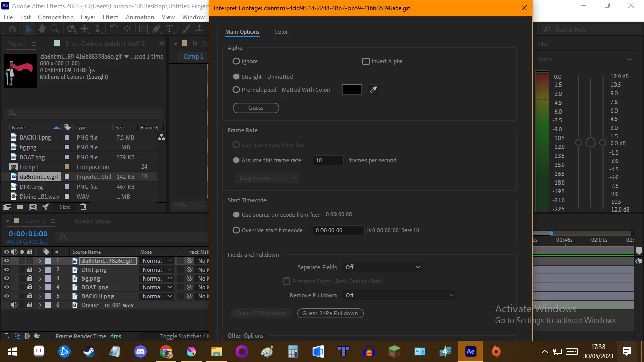Select Use source timecode from file
This screenshot has height=362, width=644.
click(x=236, y=215)
